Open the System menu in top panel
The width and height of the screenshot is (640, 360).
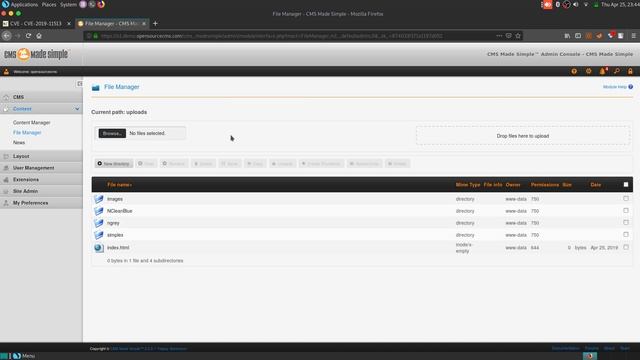[x=68, y=4]
